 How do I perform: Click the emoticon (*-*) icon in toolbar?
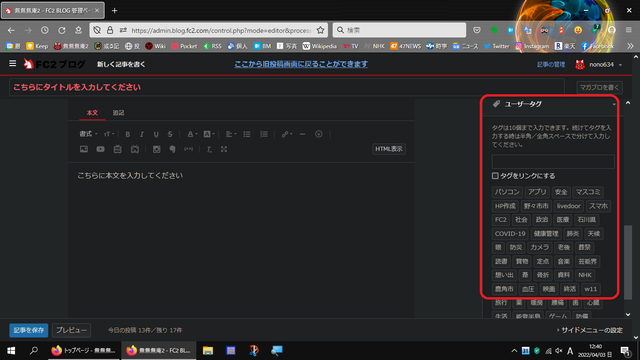pyautogui.click(x=189, y=149)
